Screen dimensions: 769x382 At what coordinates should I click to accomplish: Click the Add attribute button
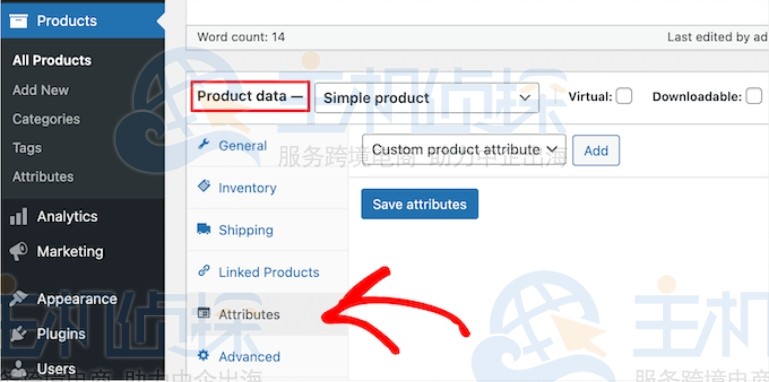tap(596, 151)
